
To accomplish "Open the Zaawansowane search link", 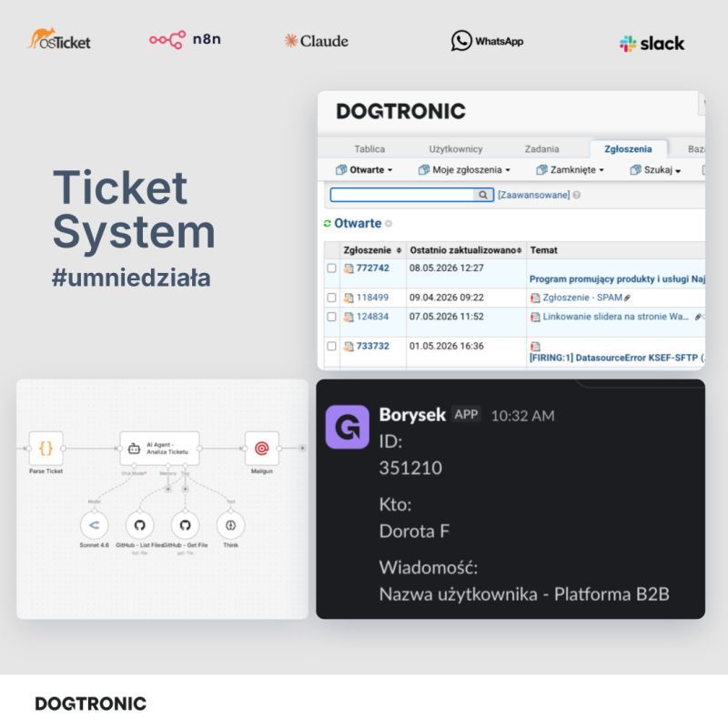I will 534,195.
